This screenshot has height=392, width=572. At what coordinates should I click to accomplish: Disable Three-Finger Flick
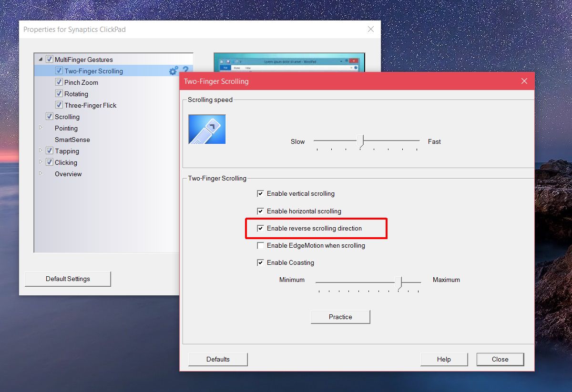59,105
